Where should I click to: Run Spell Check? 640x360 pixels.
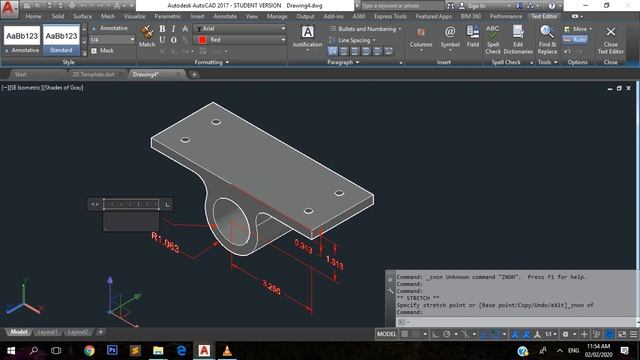point(493,40)
